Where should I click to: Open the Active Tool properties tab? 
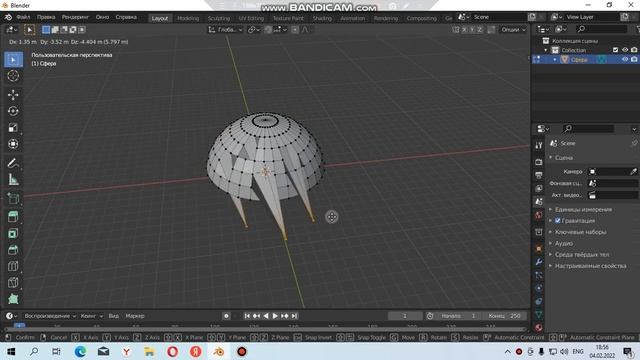(x=539, y=145)
